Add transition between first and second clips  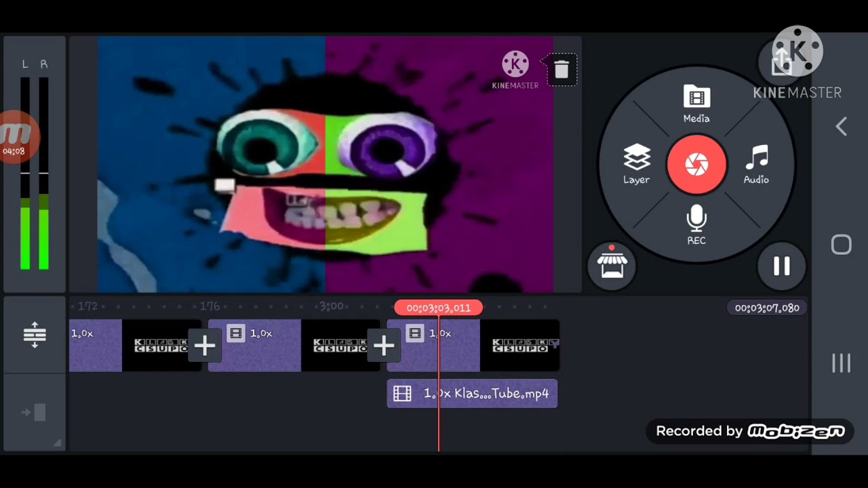(205, 346)
